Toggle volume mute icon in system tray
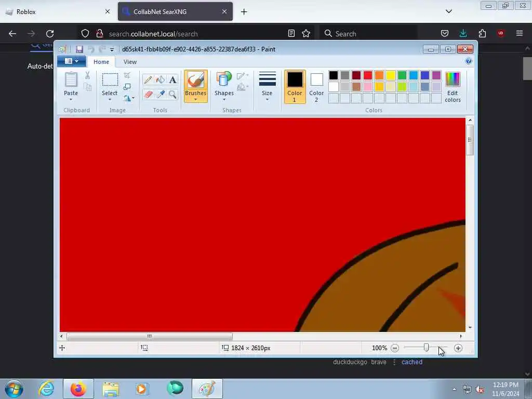The width and height of the screenshot is (532, 399). click(480, 390)
